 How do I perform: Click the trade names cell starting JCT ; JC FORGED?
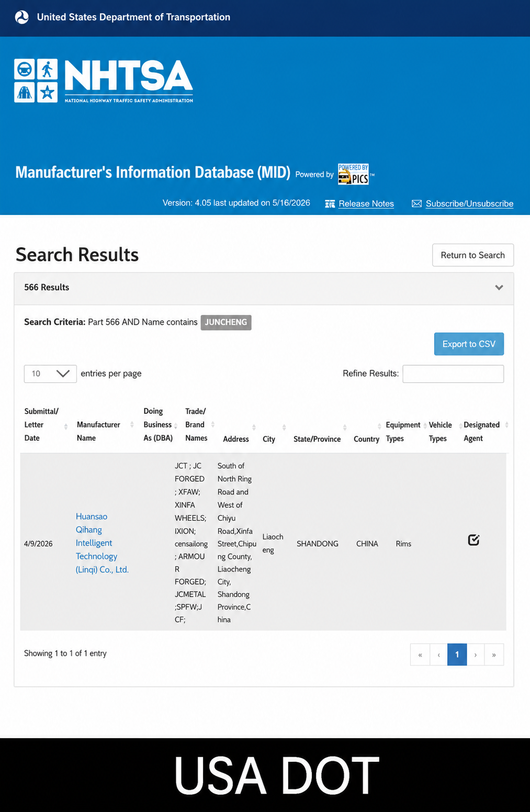tap(191, 543)
